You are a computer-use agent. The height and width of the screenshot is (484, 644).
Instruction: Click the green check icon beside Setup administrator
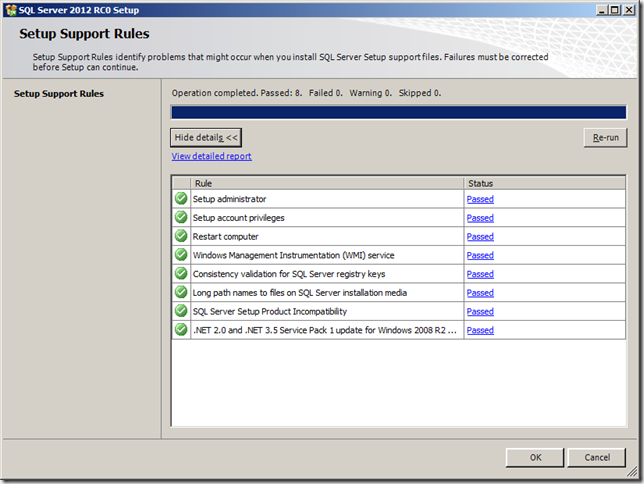pos(181,199)
